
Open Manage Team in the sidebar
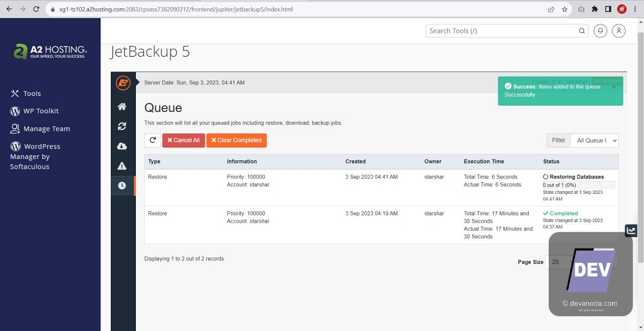tap(40, 129)
